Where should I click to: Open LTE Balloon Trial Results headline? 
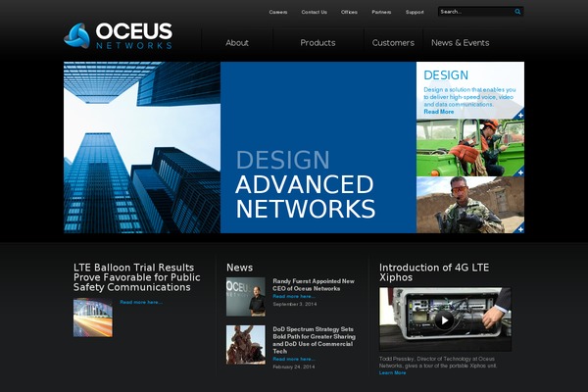tap(137, 277)
